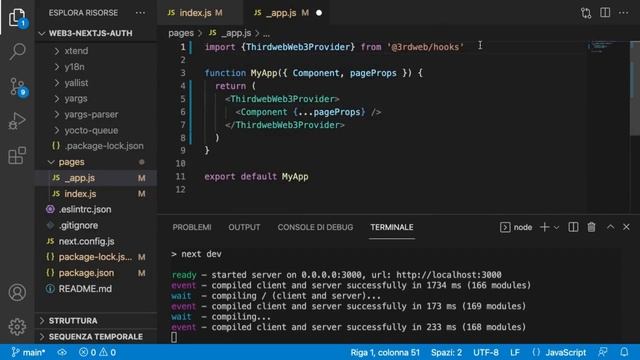The height and width of the screenshot is (360, 640).
Task: Kill terminal with trash icon
Action: pyautogui.click(x=591, y=227)
